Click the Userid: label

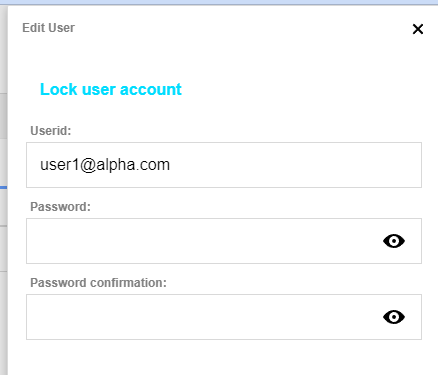51,131
